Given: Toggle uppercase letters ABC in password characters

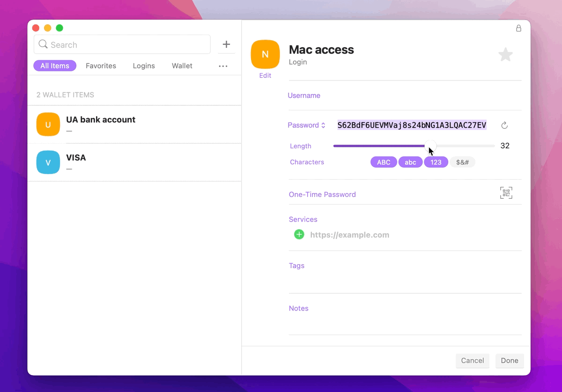Looking at the screenshot, I should click(x=384, y=162).
